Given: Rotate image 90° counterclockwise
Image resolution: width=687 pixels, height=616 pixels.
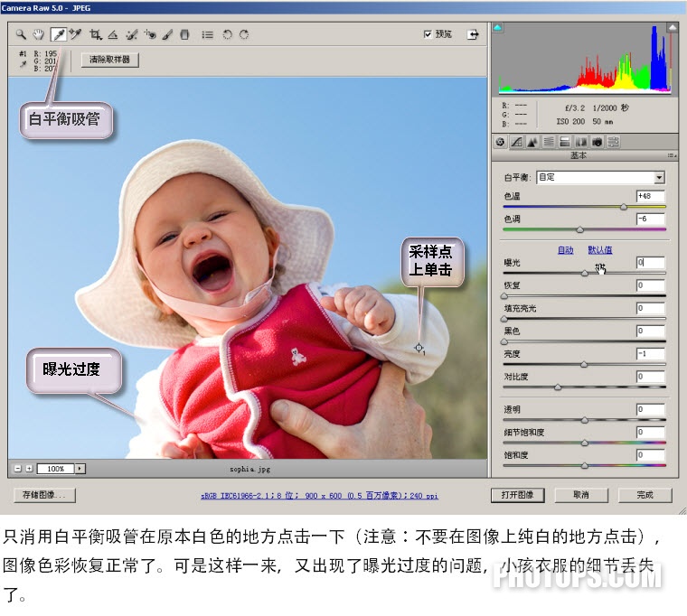Looking at the screenshot, I should (x=227, y=34).
